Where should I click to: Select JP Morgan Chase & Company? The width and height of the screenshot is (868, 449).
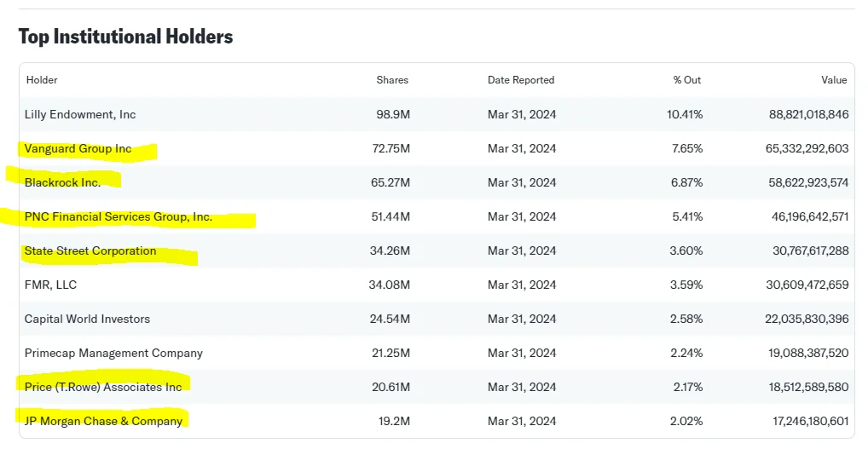pos(103,422)
